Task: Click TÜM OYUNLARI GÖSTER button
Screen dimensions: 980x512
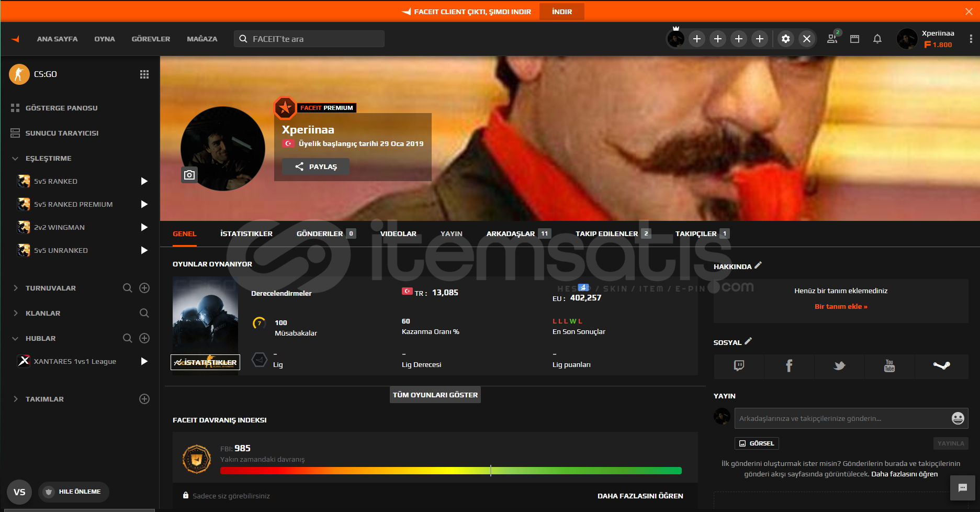Action: pyautogui.click(x=435, y=395)
